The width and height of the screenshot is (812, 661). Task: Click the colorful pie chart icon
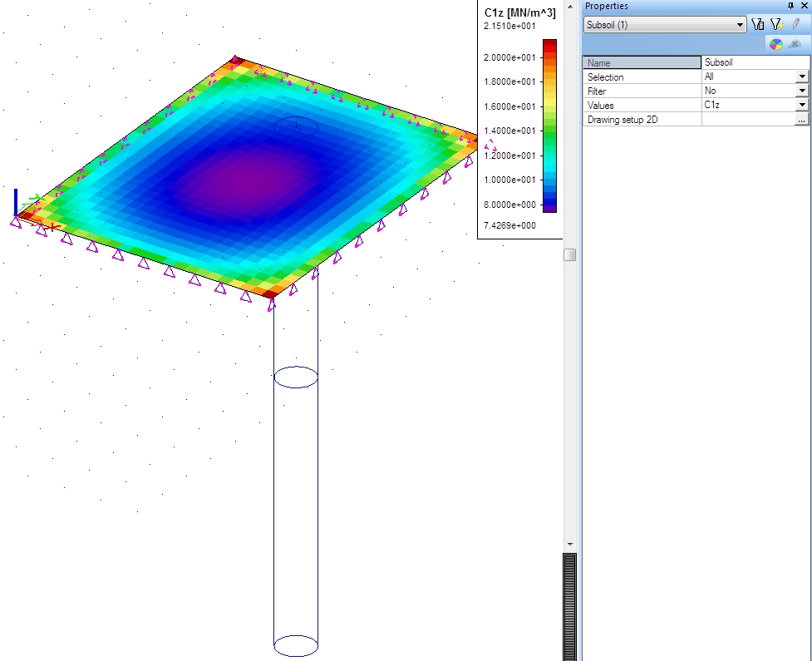click(775, 44)
